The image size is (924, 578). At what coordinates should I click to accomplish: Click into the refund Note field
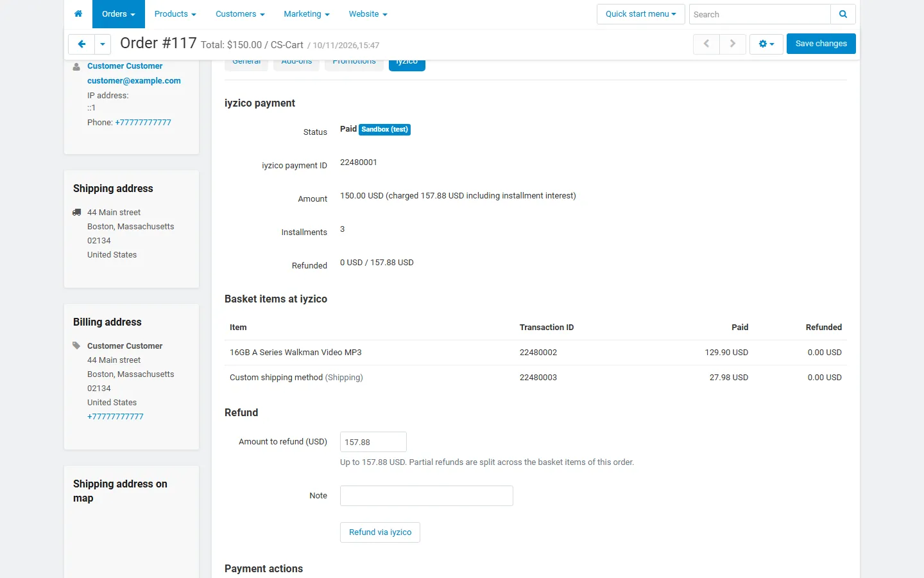click(427, 496)
